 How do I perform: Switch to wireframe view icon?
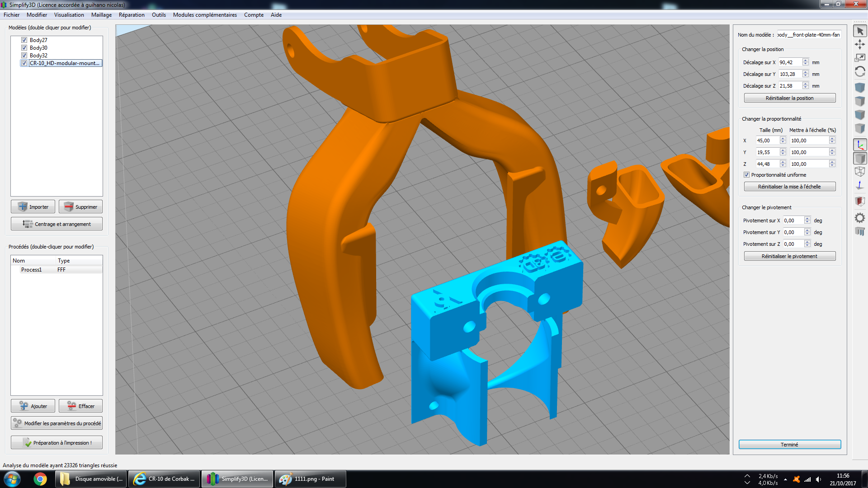click(x=860, y=172)
